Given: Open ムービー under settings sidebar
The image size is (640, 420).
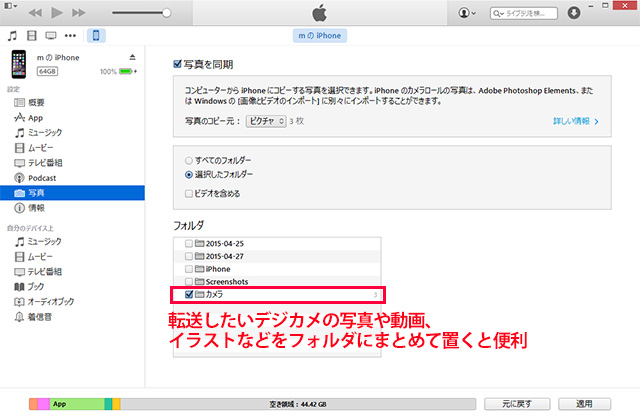Looking at the screenshot, I should [x=34, y=148].
